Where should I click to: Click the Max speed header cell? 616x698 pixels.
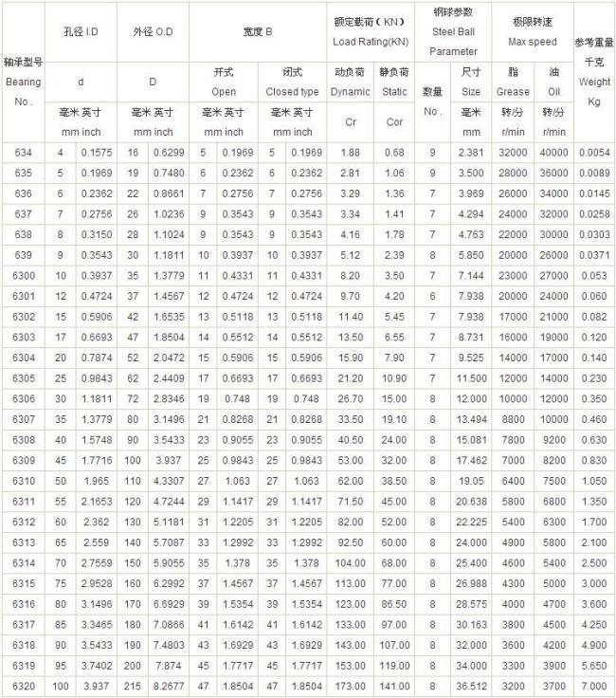(x=533, y=32)
